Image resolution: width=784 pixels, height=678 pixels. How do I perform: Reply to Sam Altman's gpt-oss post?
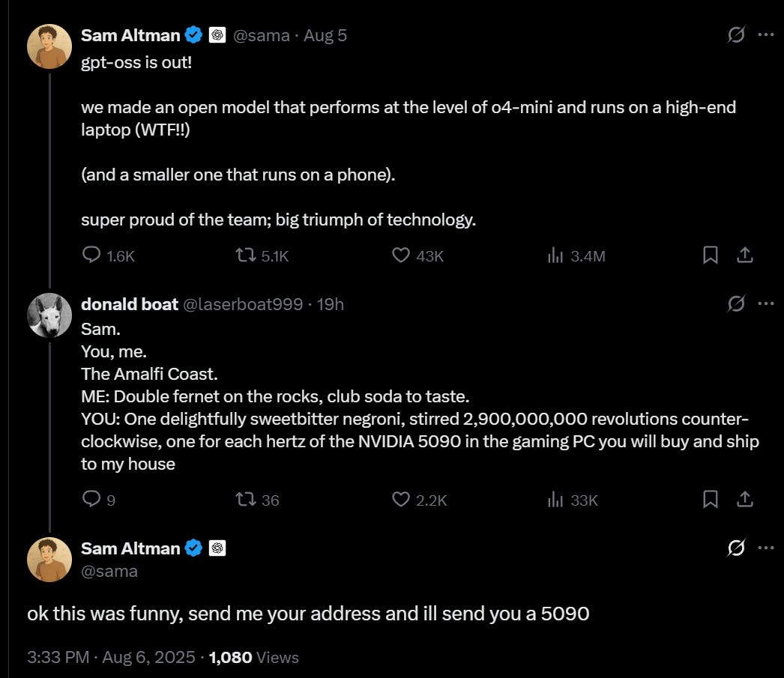tap(91, 255)
